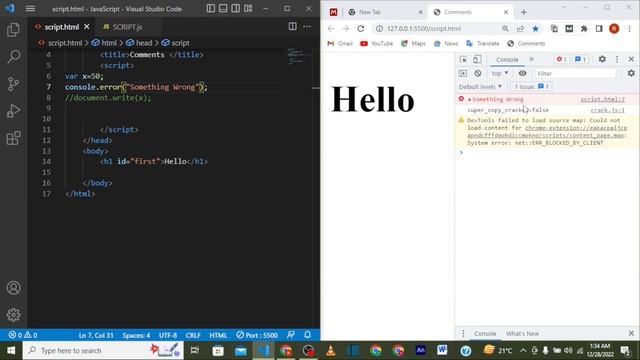
Task: Open VS Code notifications bell
Action: click(308, 335)
